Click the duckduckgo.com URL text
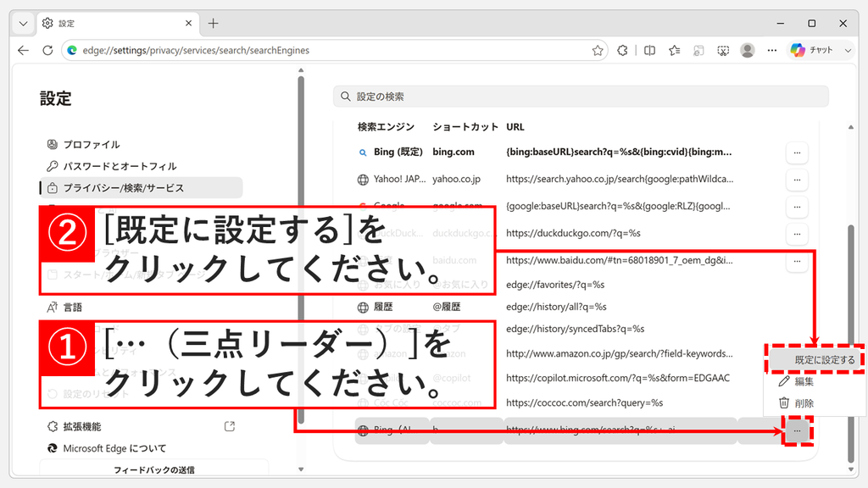This screenshot has width=868, height=488. point(573,234)
